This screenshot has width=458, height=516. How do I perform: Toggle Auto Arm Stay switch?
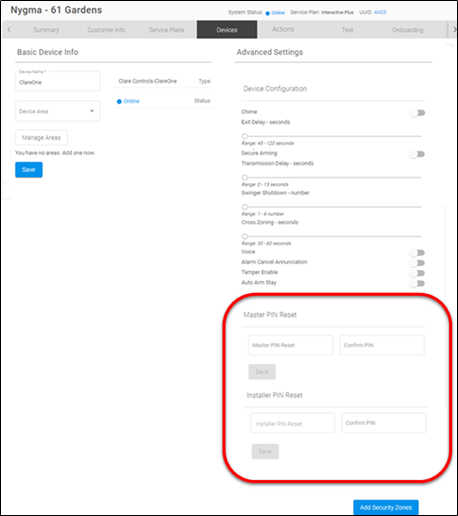coord(417,284)
